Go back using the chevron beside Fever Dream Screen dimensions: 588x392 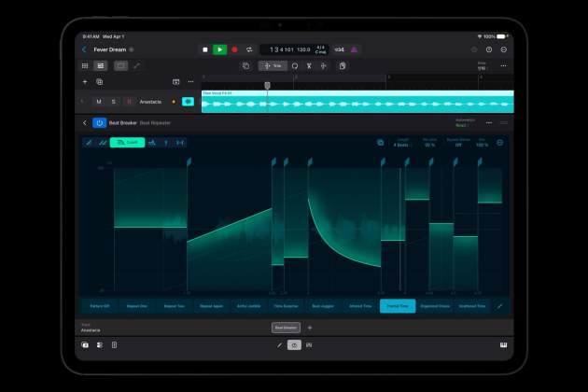click(84, 49)
